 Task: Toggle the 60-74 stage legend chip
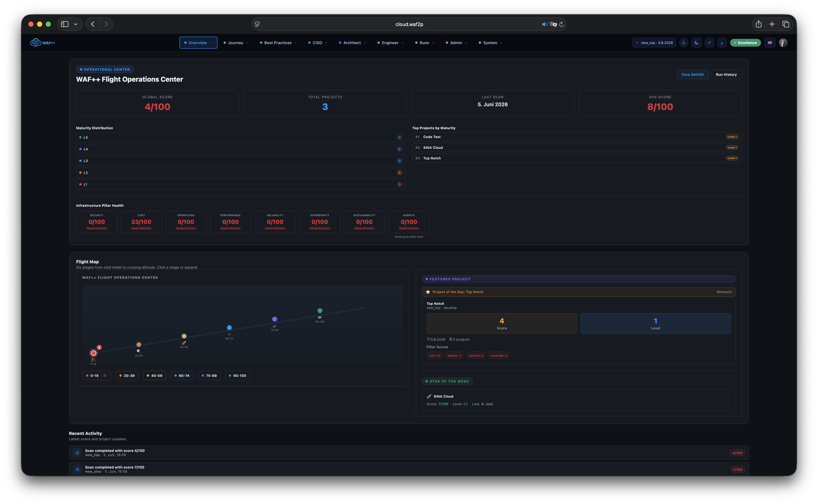point(182,376)
